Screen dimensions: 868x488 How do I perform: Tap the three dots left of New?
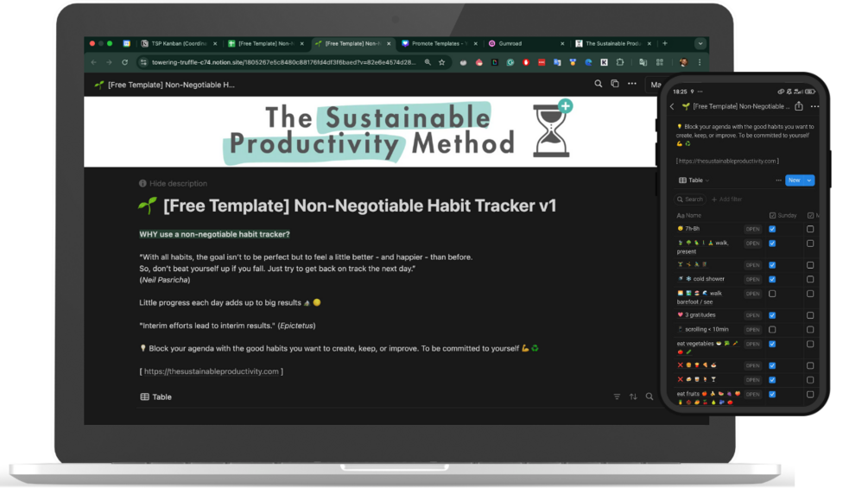coord(778,181)
